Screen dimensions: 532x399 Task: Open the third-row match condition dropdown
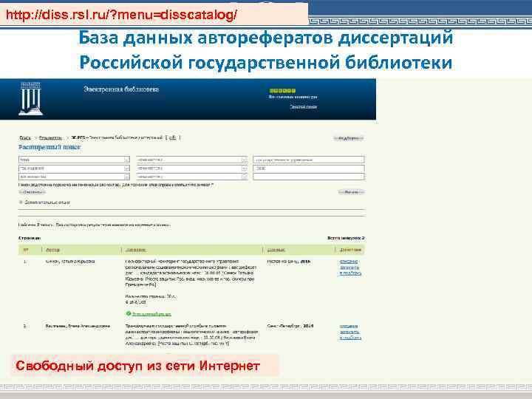click(244, 177)
